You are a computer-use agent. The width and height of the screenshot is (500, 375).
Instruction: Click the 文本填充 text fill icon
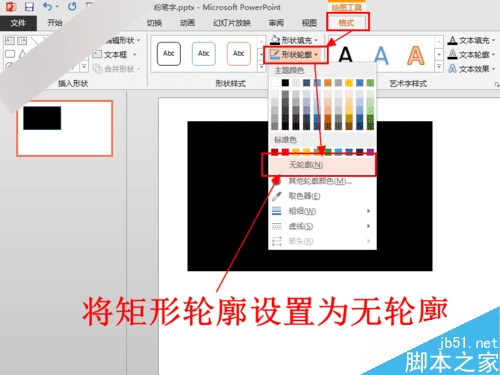[x=452, y=40]
